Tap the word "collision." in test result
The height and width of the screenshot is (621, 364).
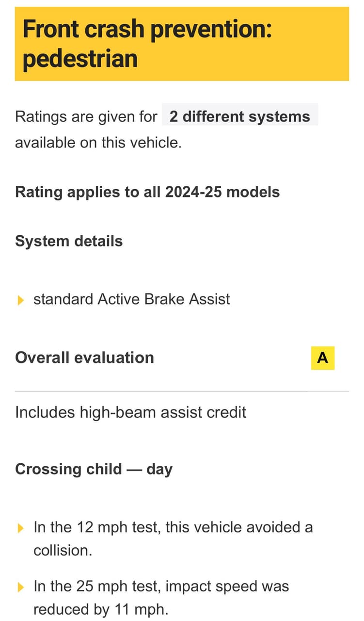click(x=63, y=551)
